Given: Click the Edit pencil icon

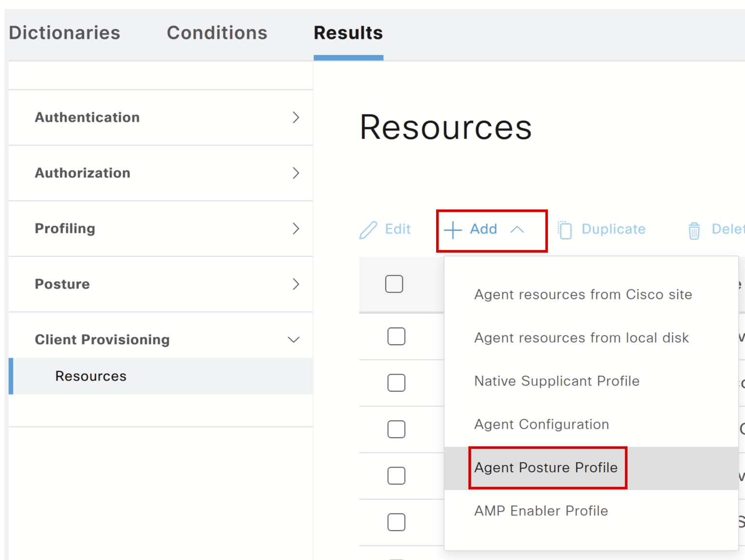Looking at the screenshot, I should coord(369,229).
